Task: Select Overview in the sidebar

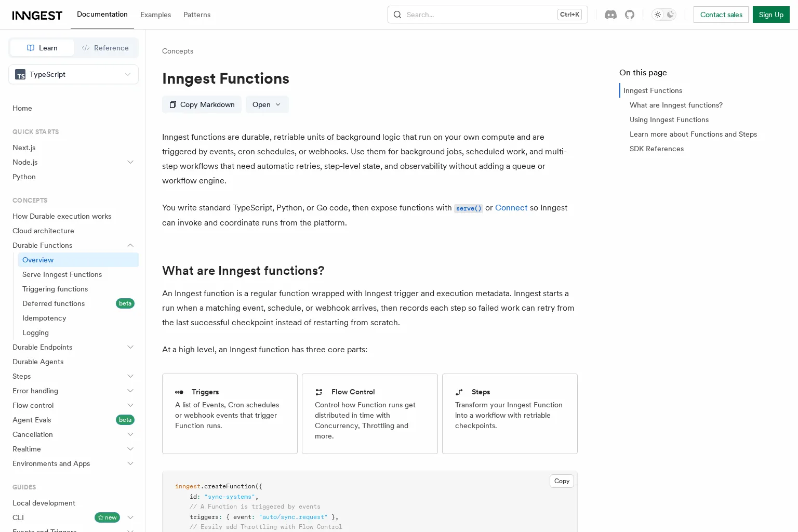Action: [78, 260]
